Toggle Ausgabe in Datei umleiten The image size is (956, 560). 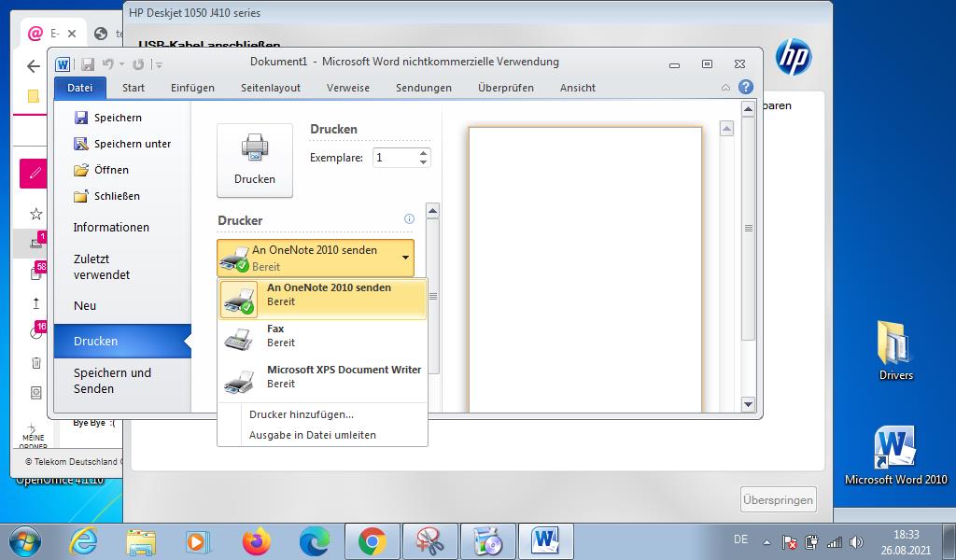click(312, 435)
